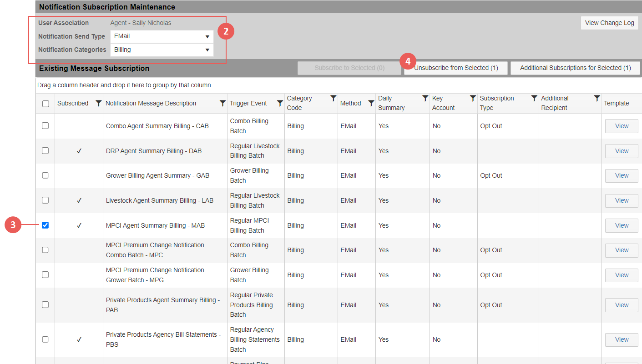Check the Private Products Agent Summary Billing - PAB row
642x364 pixels.
(x=45, y=304)
